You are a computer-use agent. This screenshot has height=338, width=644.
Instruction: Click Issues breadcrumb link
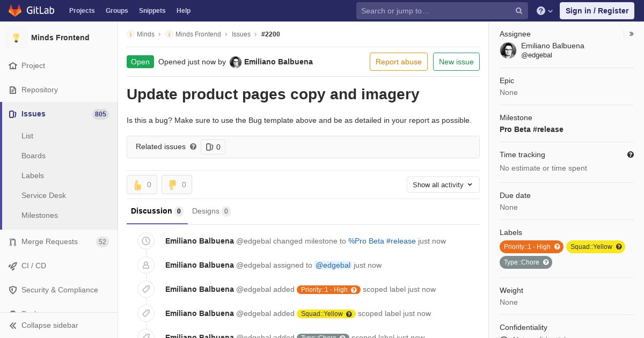click(x=241, y=34)
